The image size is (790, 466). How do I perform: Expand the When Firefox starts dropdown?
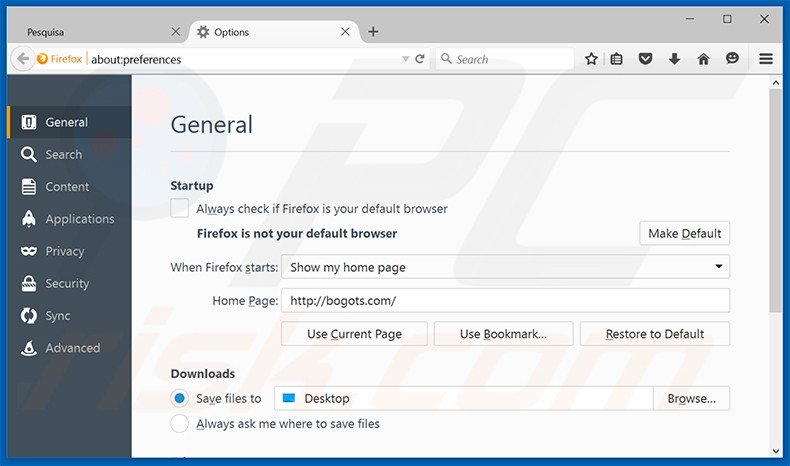[505, 267]
